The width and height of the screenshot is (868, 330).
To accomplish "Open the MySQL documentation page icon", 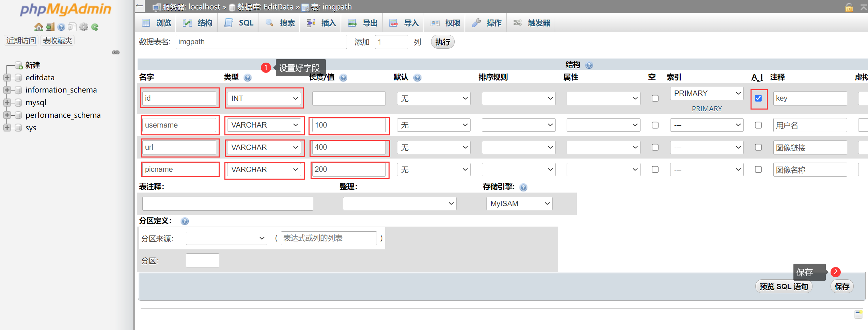I will [x=72, y=27].
